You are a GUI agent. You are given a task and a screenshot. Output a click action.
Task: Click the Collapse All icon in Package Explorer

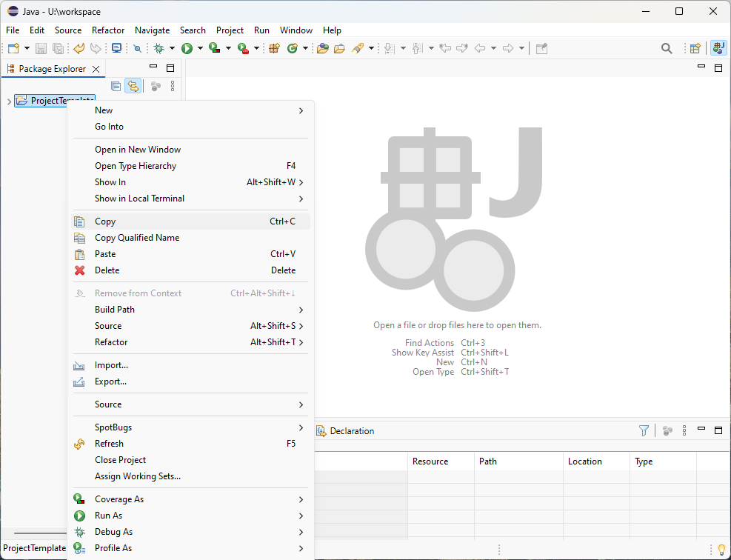(x=116, y=86)
